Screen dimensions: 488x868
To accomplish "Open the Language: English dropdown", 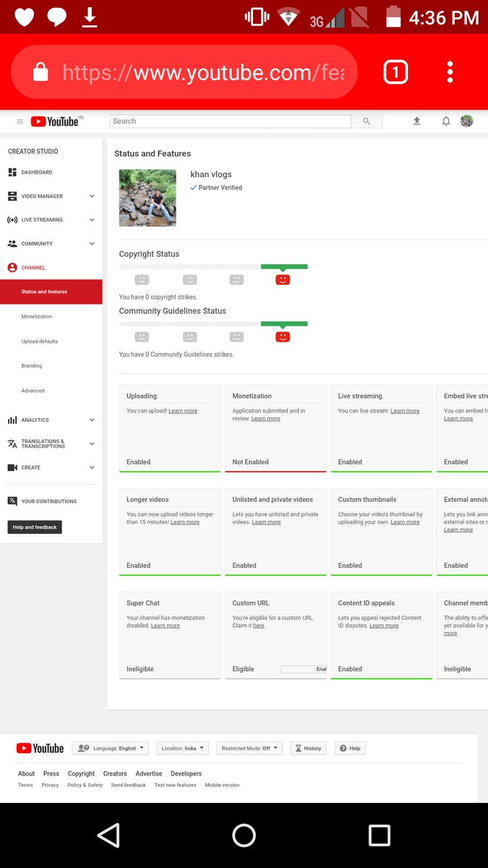I will tap(111, 748).
